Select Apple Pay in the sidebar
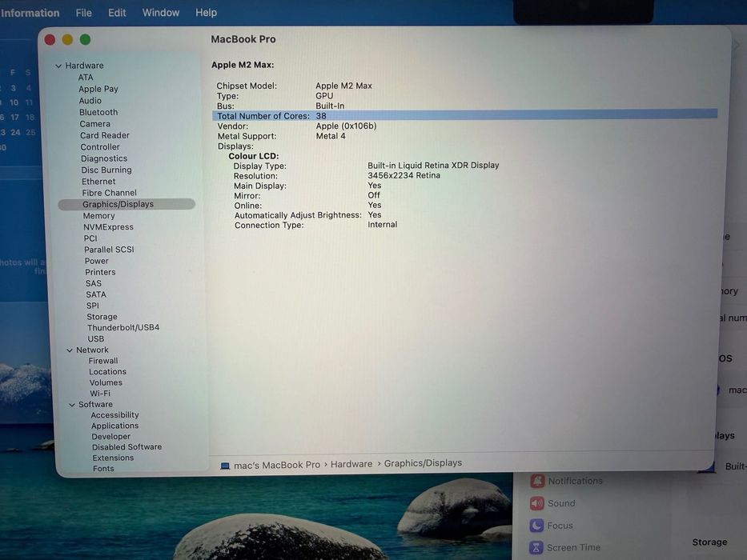Image resolution: width=747 pixels, height=560 pixels. coord(98,89)
